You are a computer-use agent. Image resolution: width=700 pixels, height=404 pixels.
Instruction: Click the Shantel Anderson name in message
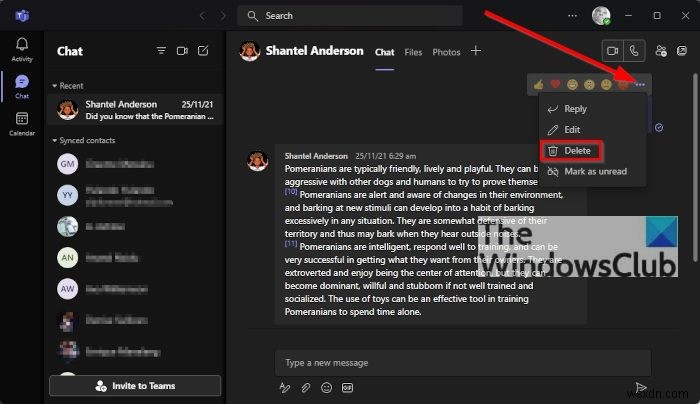[x=316, y=156]
